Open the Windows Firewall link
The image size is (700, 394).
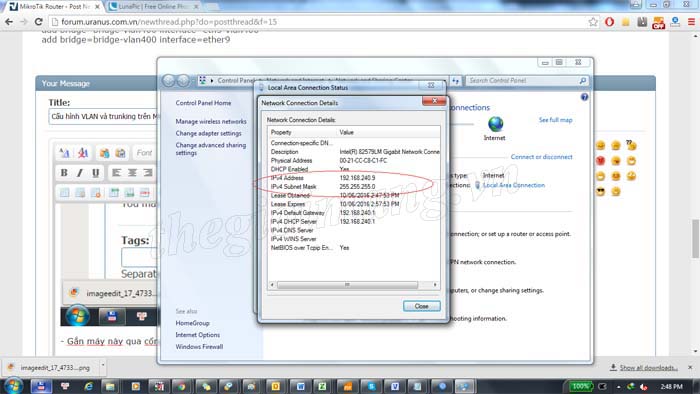pyautogui.click(x=199, y=346)
